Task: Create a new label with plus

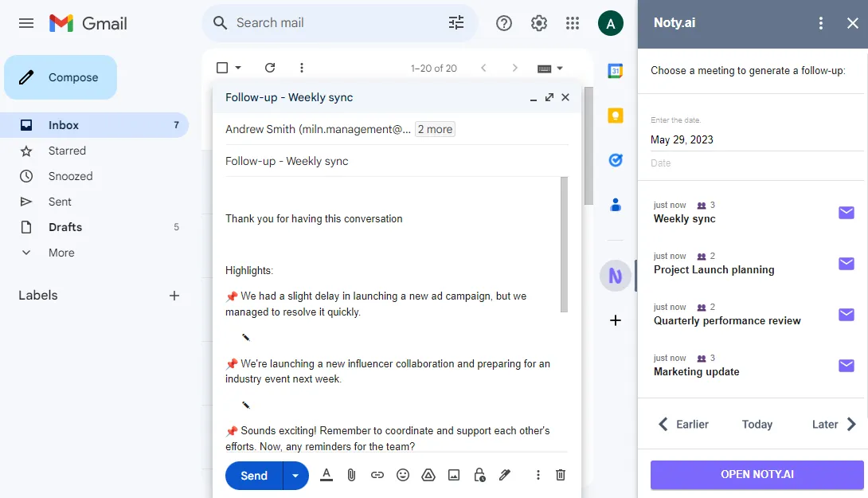Action: 174,296
